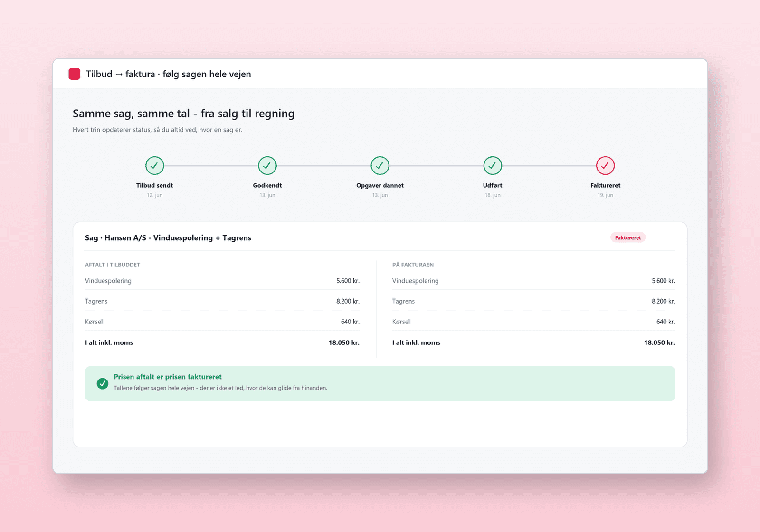Click the Prisen aftalt er prisen faktureret heading
The height and width of the screenshot is (532, 760).
[168, 377]
